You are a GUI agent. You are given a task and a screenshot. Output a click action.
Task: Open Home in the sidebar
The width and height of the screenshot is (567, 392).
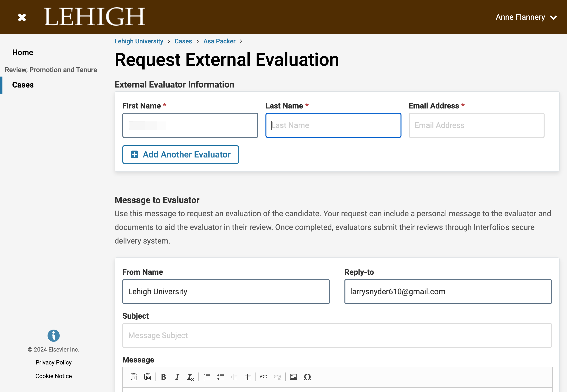pos(23,52)
